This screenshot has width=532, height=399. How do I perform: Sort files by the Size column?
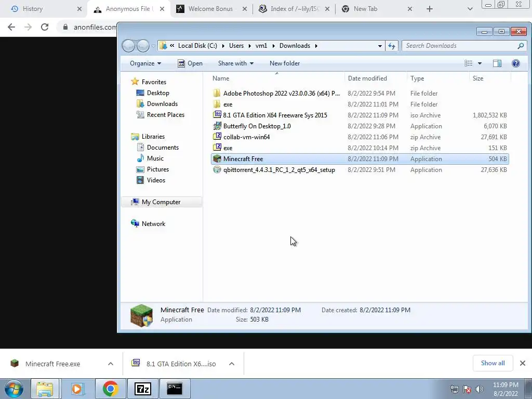[478, 78]
